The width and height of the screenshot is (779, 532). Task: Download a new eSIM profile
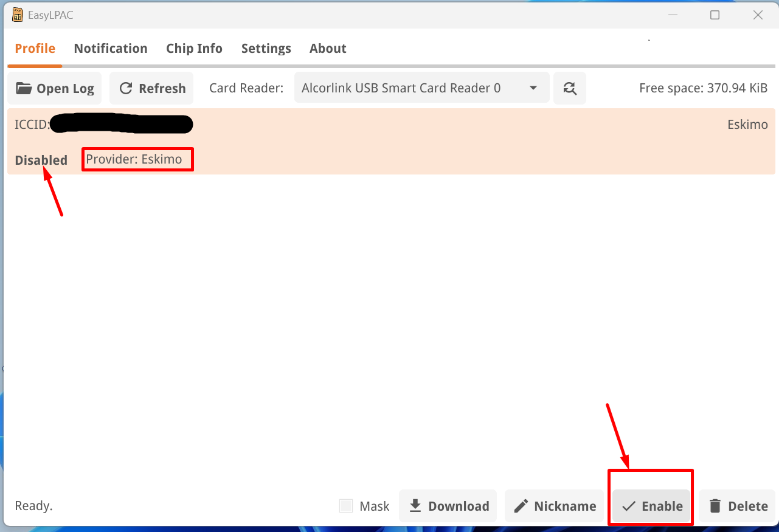448,506
